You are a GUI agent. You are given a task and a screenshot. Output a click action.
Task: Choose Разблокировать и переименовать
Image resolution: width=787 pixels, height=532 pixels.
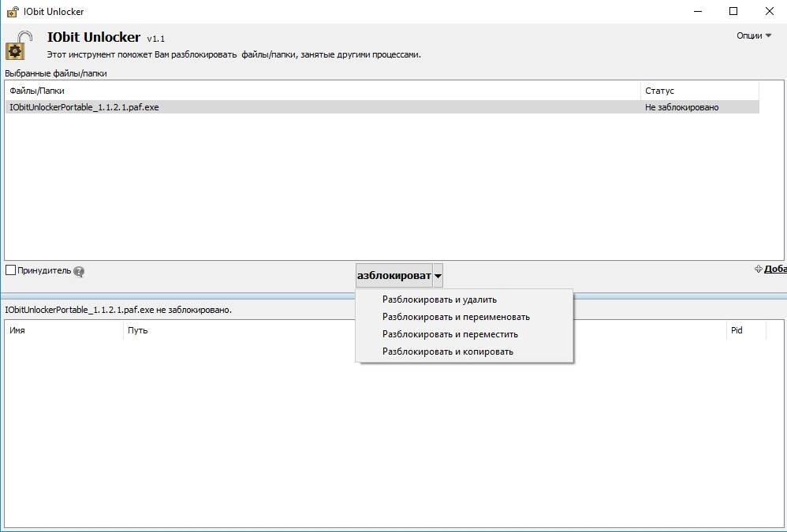tap(464, 317)
